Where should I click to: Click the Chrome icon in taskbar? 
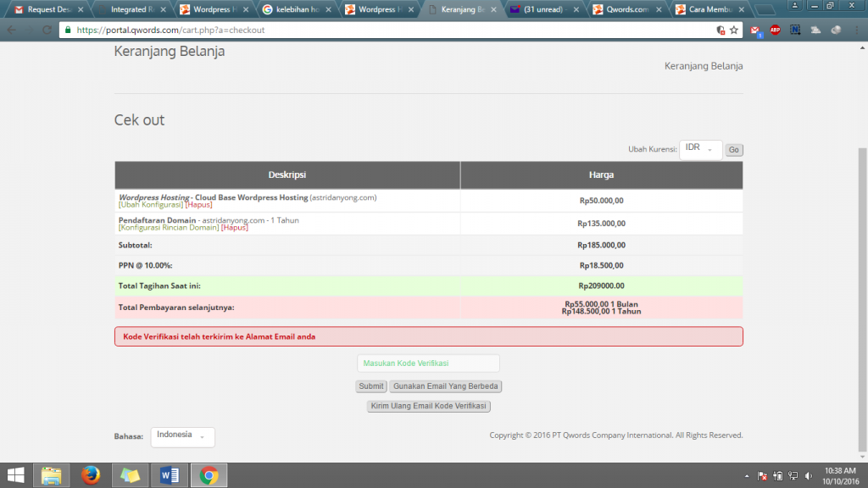coord(209,475)
